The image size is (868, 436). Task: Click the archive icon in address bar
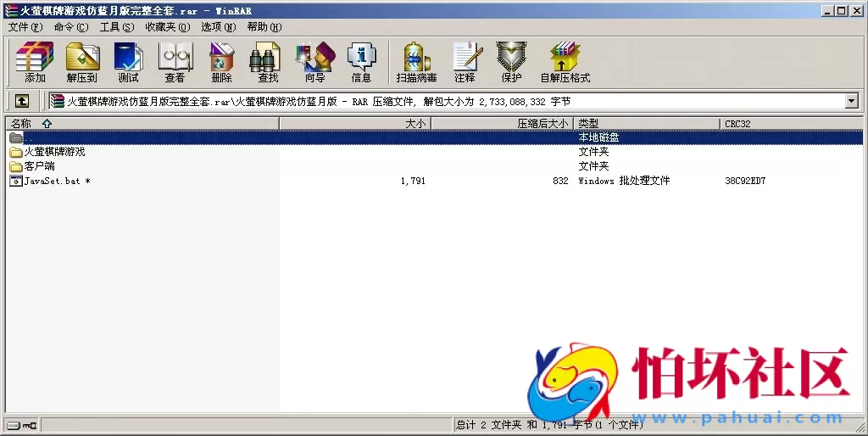pyautogui.click(x=57, y=101)
